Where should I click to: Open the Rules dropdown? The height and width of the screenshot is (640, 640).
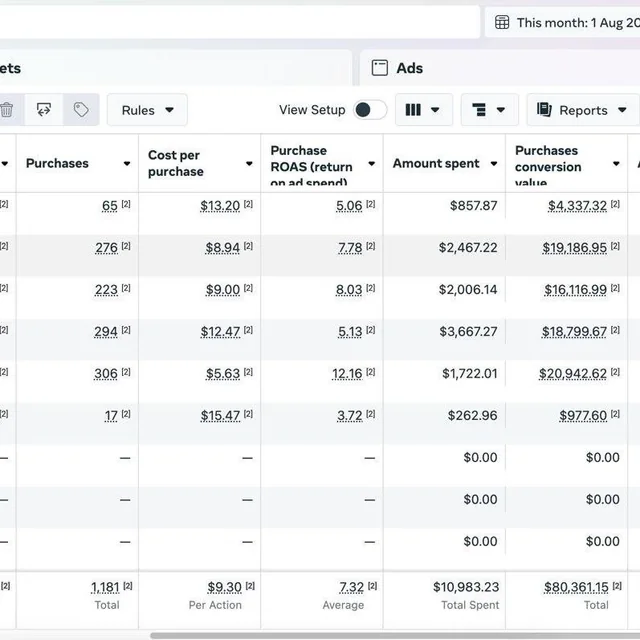147,110
